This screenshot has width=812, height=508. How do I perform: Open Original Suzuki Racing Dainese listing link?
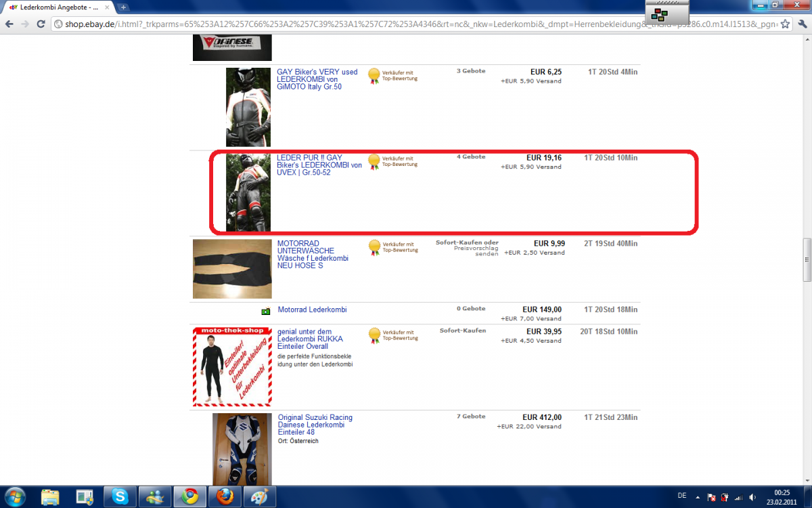[x=315, y=425]
